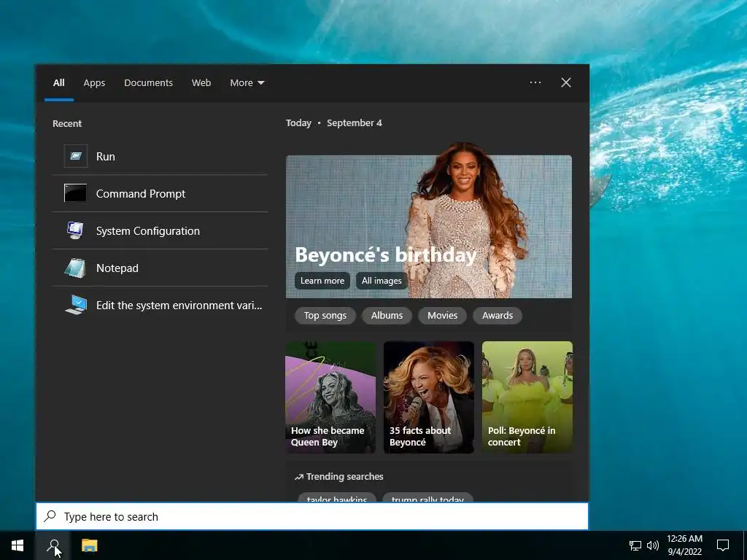This screenshot has width=747, height=560.
Task: Select the Awards chip
Action: click(498, 315)
